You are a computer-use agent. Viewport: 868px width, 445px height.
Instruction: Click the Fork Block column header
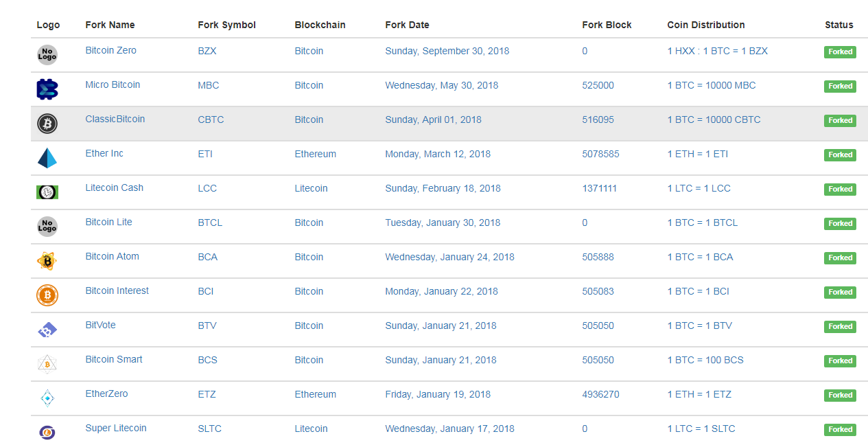point(607,25)
